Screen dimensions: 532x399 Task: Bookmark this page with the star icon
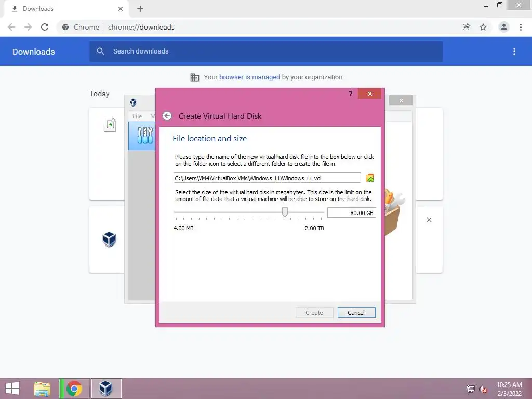[483, 27]
